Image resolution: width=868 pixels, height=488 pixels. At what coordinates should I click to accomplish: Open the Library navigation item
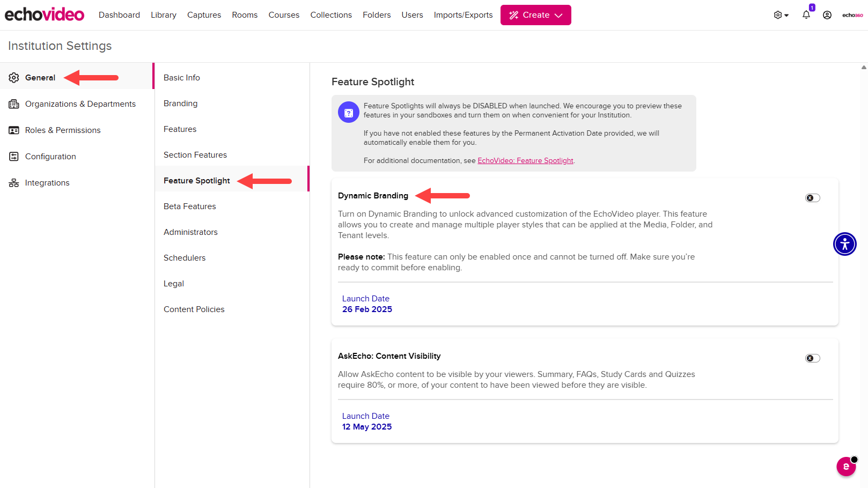(164, 14)
